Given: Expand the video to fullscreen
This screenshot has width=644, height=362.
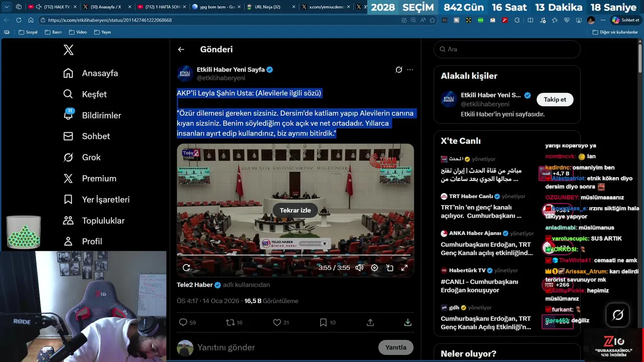Looking at the screenshot, I should (x=404, y=267).
